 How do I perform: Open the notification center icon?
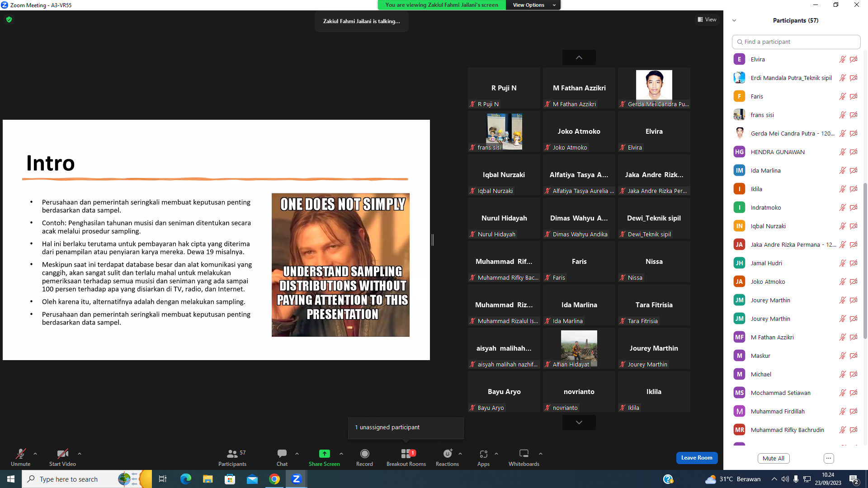(x=854, y=479)
